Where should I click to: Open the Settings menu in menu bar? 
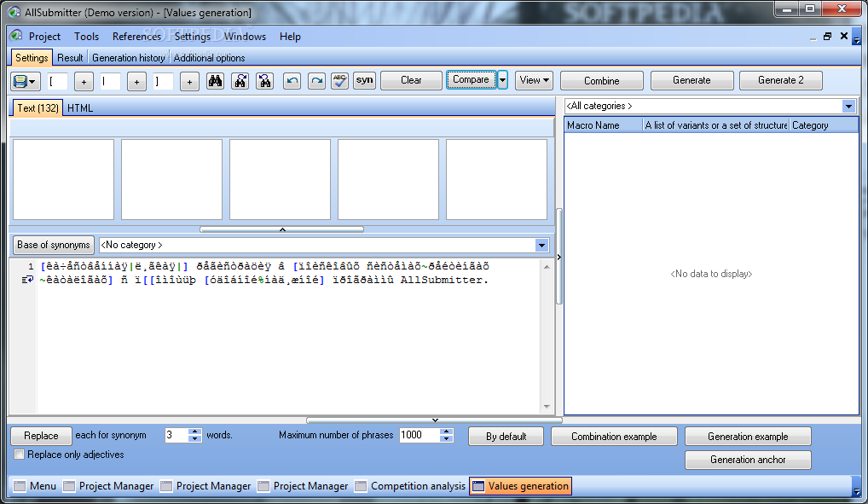192,37
